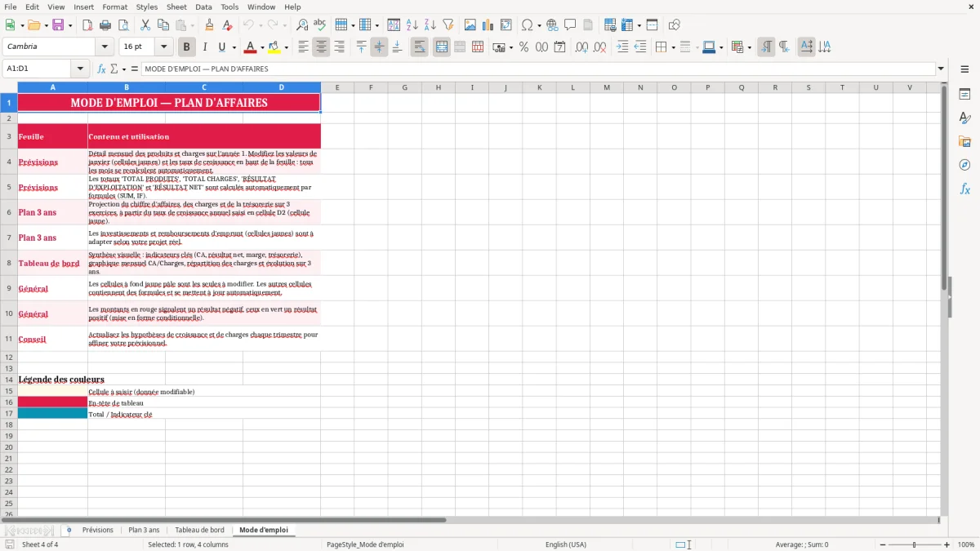Click the 100% zoom level
This screenshot has width=980, height=551.
(x=966, y=544)
